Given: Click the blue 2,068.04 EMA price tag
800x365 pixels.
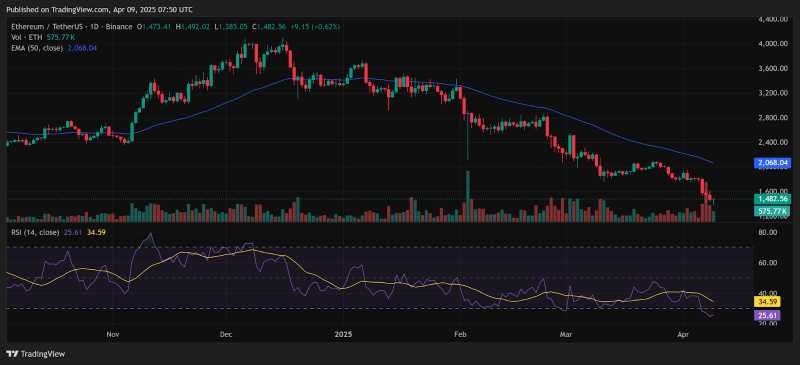Looking at the screenshot, I should (771, 163).
